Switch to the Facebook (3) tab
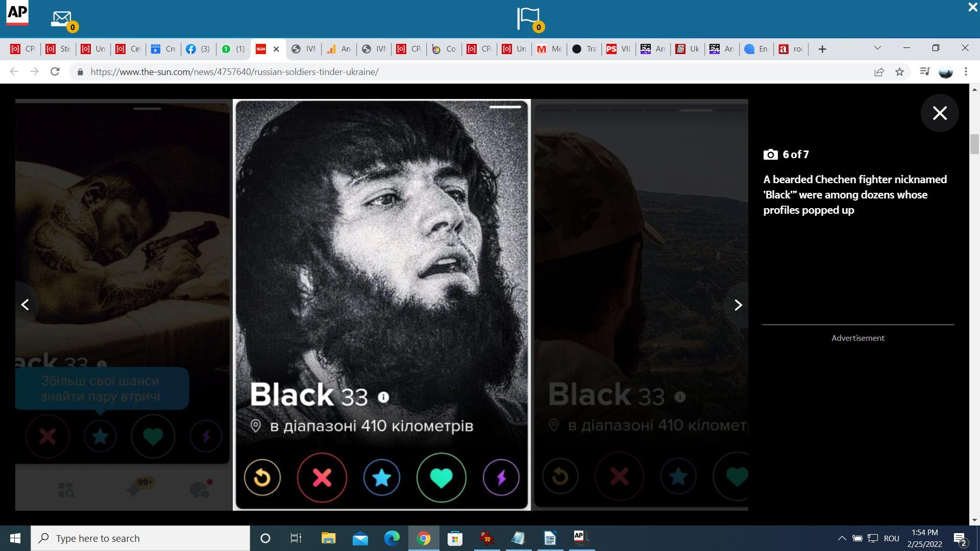 click(x=198, y=49)
